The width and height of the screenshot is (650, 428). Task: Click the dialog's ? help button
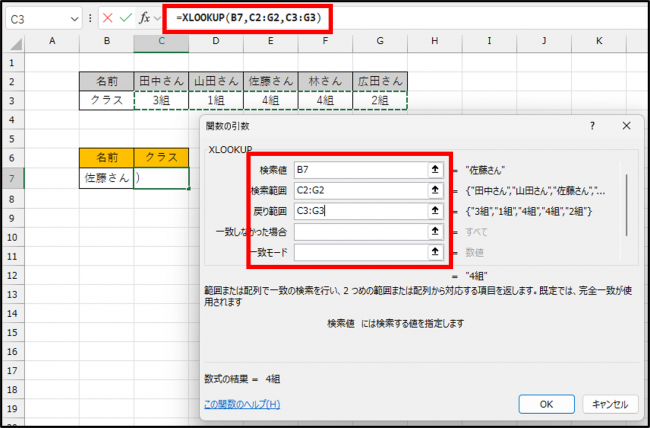pyautogui.click(x=592, y=126)
